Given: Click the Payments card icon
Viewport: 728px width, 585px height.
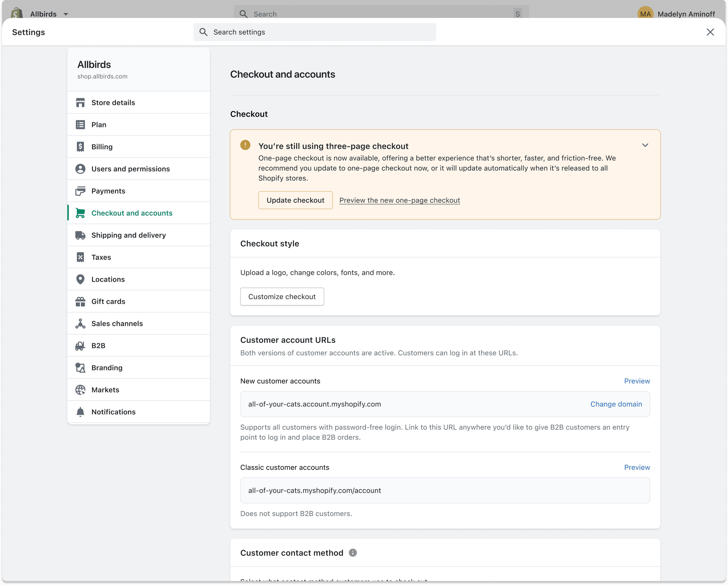Looking at the screenshot, I should [x=80, y=191].
